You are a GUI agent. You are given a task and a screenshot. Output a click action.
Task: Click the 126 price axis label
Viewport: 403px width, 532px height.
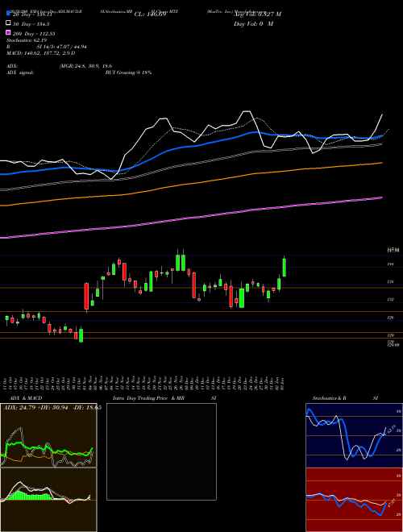tap(390, 318)
